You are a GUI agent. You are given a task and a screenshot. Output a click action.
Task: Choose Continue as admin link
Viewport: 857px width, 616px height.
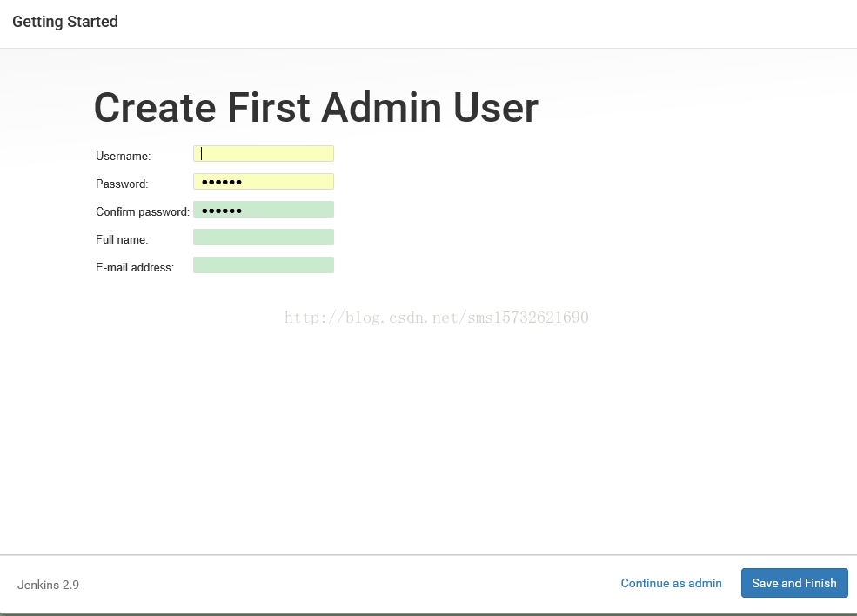[x=671, y=583]
